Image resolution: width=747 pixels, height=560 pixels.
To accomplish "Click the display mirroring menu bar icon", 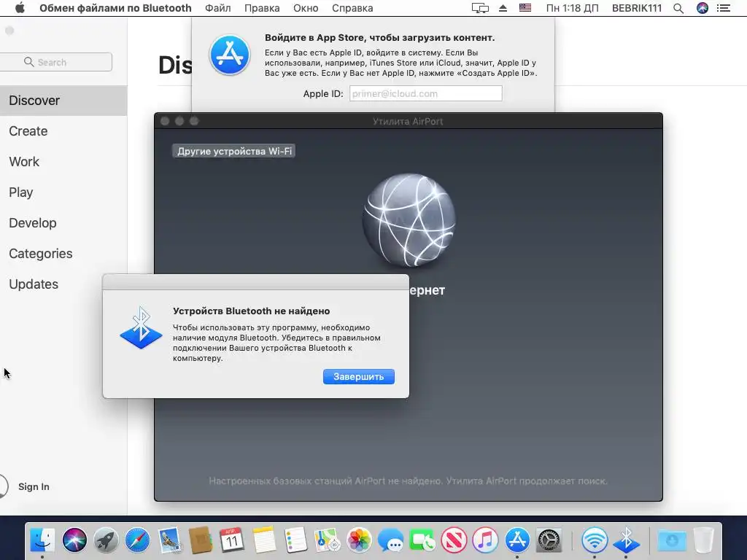I will pyautogui.click(x=480, y=8).
